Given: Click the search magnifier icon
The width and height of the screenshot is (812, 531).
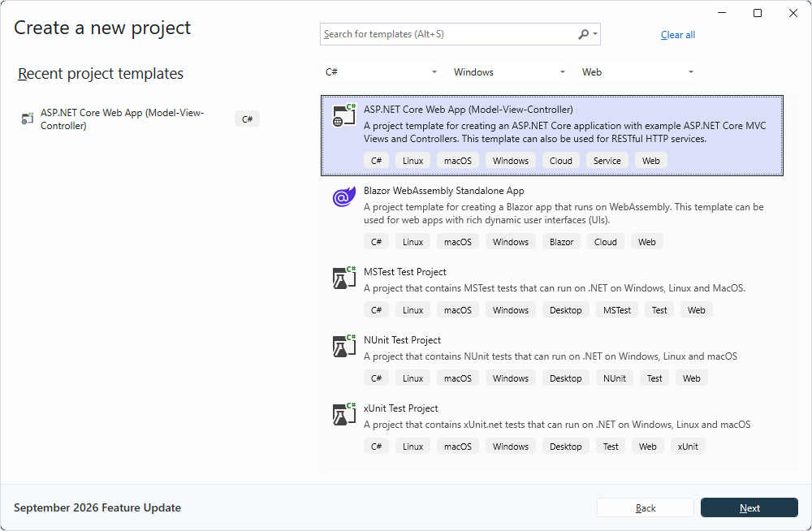Looking at the screenshot, I should coord(583,34).
